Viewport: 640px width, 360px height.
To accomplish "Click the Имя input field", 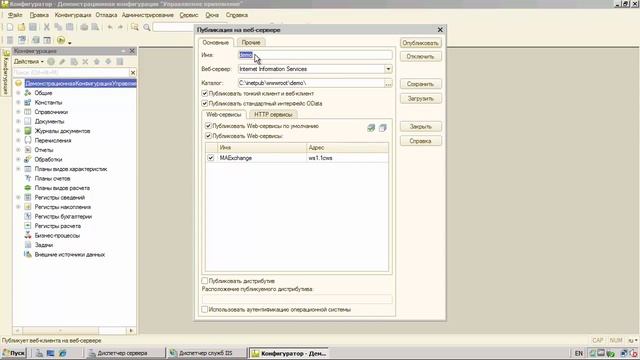I will [x=315, y=55].
